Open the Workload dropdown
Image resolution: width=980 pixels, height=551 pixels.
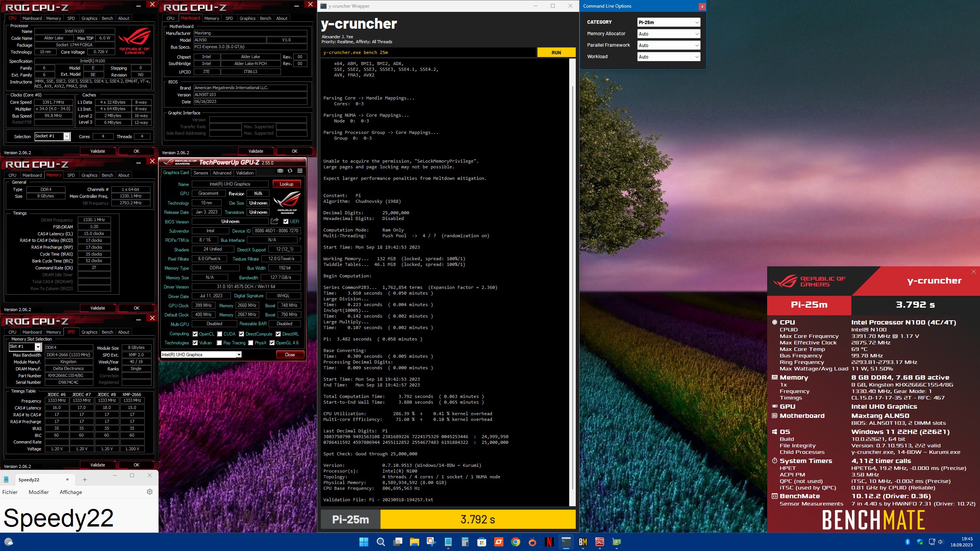[669, 57]
